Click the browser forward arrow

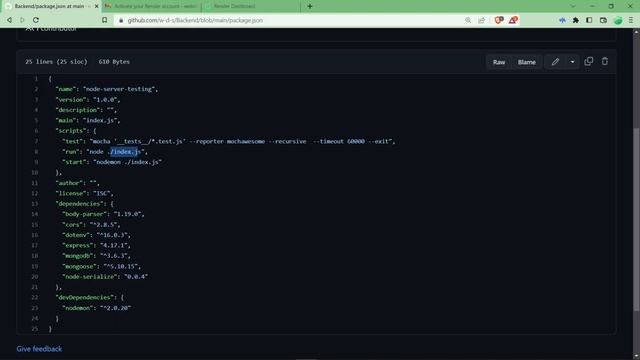click(22, 20)
